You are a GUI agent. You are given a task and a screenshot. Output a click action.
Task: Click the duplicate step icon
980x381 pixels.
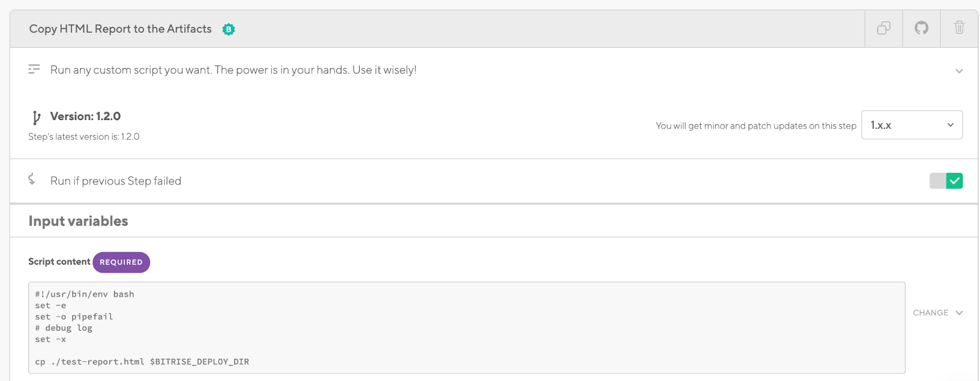(x=883, y=28)
